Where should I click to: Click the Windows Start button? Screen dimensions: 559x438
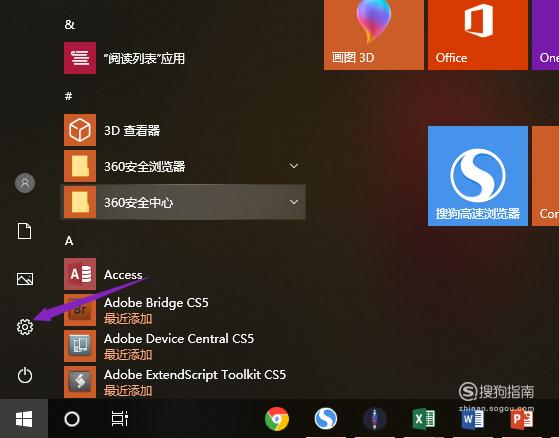point(24,419)
